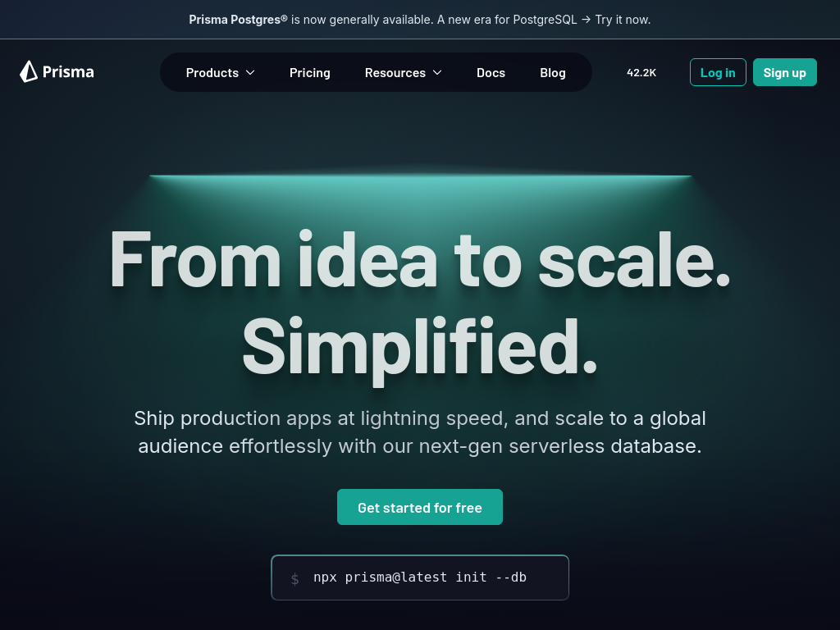The image size is (840, 630).
Task: Click the "Simplified." heading text
Action: [420, 345]
